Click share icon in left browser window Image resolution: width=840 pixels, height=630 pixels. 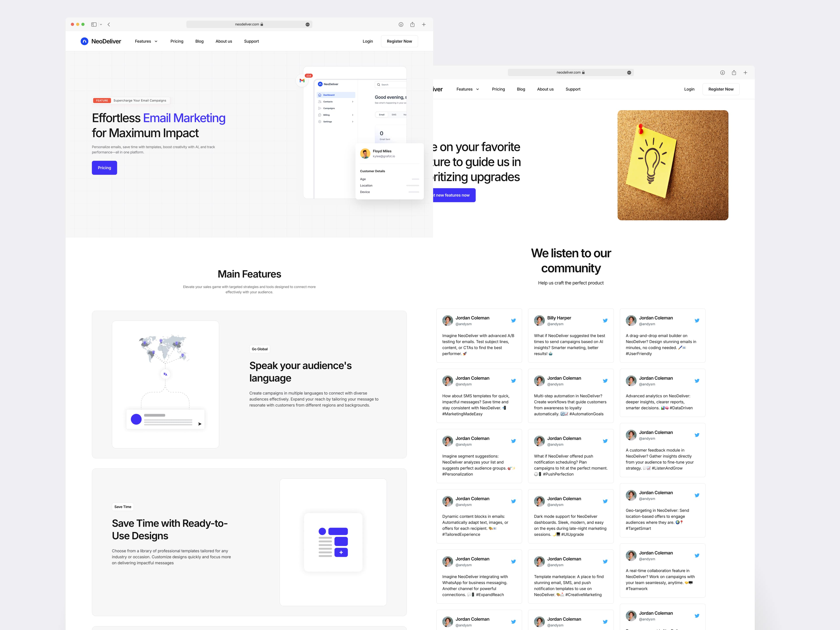(412, 24)
